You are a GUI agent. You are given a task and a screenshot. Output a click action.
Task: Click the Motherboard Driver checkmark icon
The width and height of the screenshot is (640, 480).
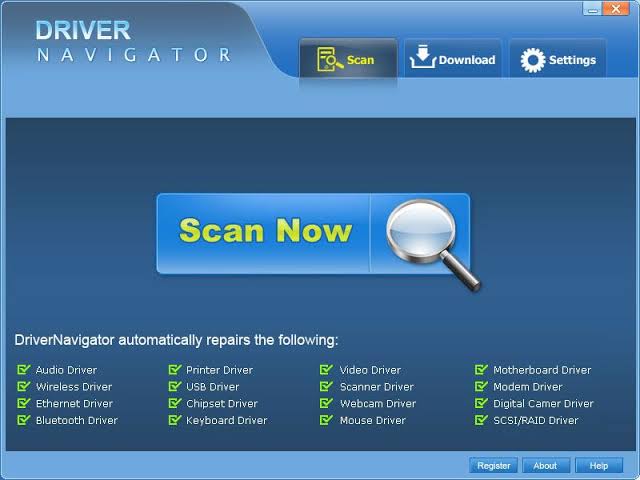click(x=481, y=369)
